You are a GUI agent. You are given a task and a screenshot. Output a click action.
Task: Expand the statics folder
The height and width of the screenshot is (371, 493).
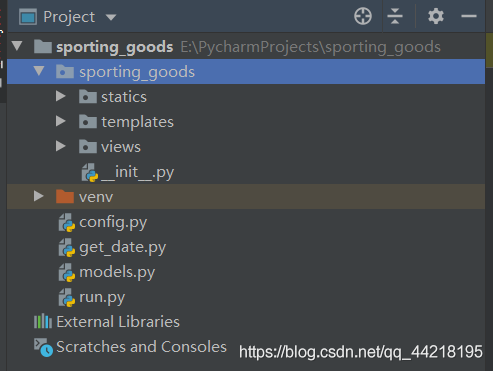(61, 96)
